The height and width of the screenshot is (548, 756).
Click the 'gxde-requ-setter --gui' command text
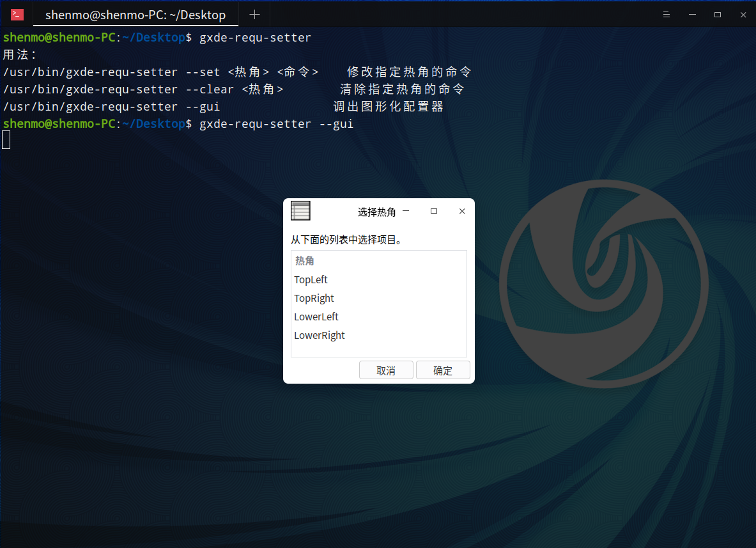point(276,124)
